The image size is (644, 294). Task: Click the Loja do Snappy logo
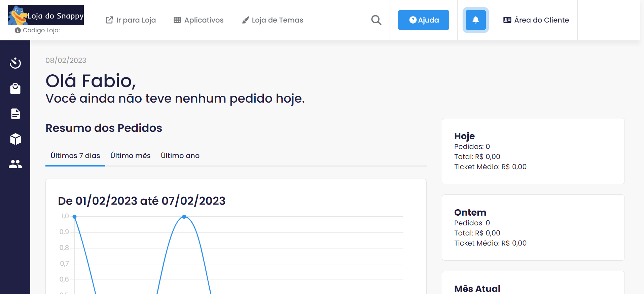pos(46,15)
